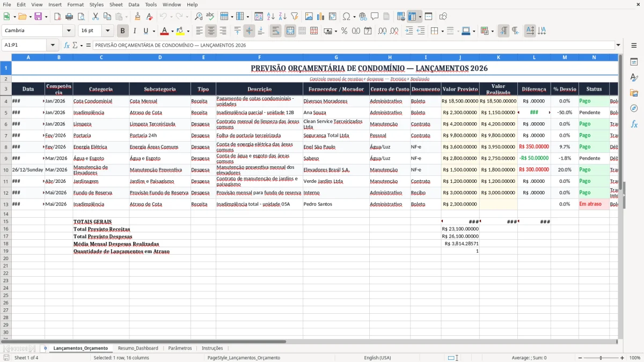Toggle Wrap Text button
This screenshot has height=362, width=644.
point(276,31)
